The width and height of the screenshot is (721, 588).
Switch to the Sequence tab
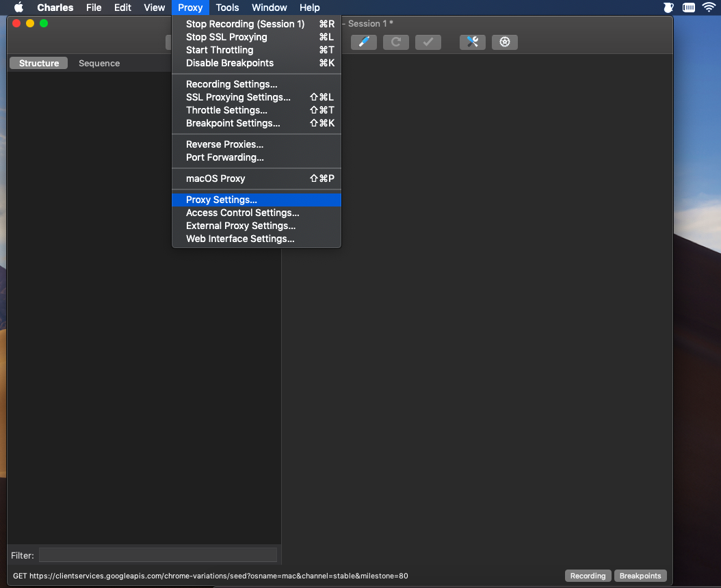(99, 63)
